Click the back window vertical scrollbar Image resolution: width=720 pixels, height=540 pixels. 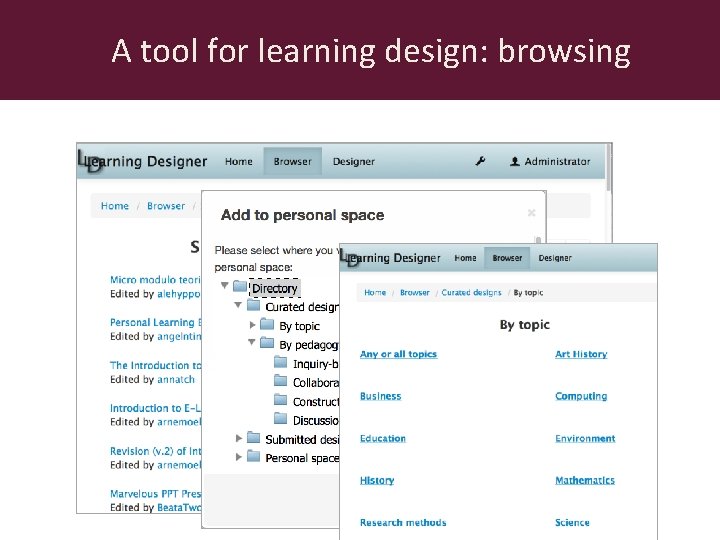coord(609,168)
